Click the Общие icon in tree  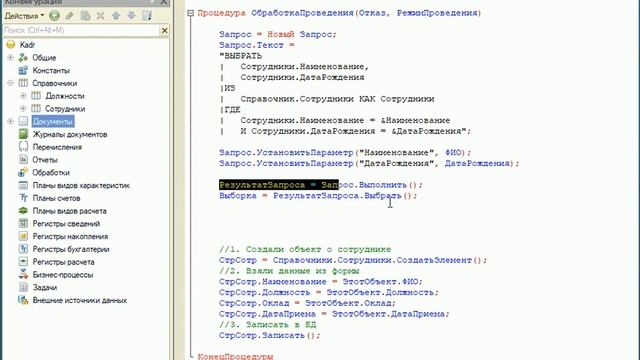pos(23,58)
